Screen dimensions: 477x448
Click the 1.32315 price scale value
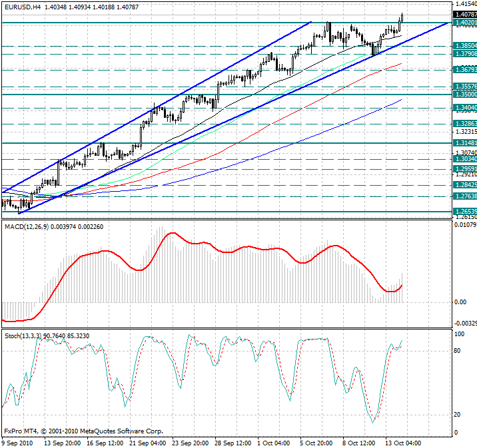pos(466,132)
